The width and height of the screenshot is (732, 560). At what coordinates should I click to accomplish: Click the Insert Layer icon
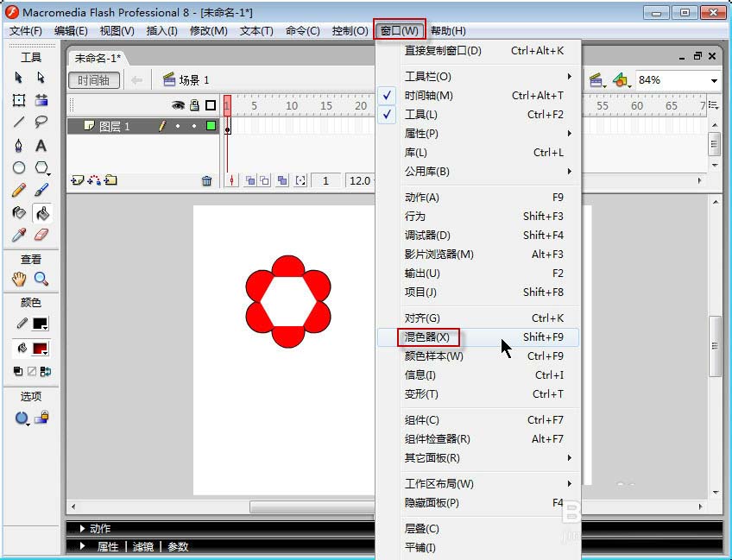[x=77, y=180]
